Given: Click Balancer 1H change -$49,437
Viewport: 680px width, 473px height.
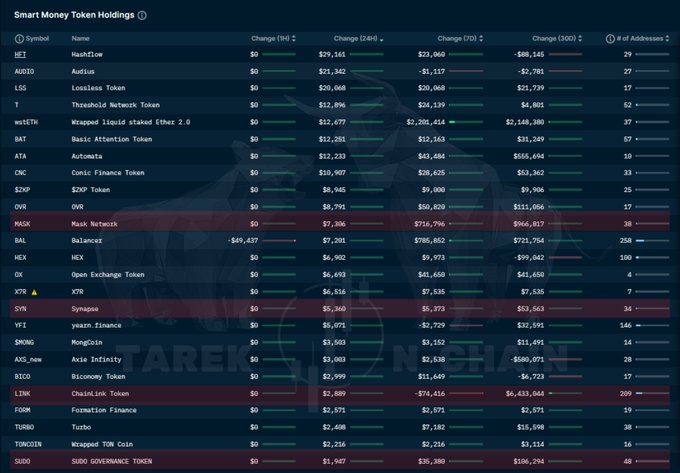Looking at the screenshot, I should 243,241.
